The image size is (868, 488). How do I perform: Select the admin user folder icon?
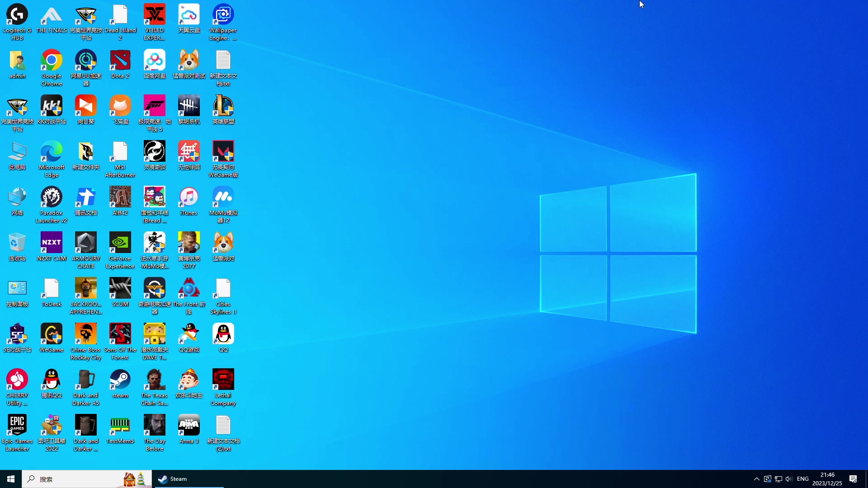click(17, 64)
